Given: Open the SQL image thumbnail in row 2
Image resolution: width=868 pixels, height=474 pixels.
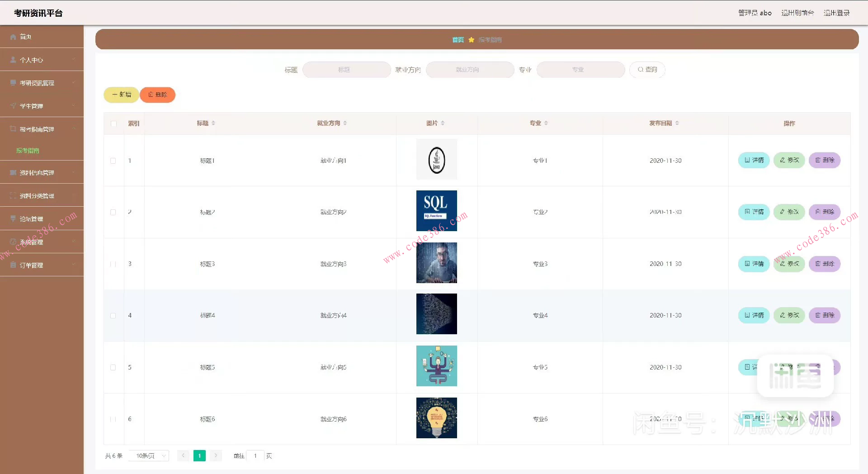Looking at the screenshot, I should click(437, 211).
